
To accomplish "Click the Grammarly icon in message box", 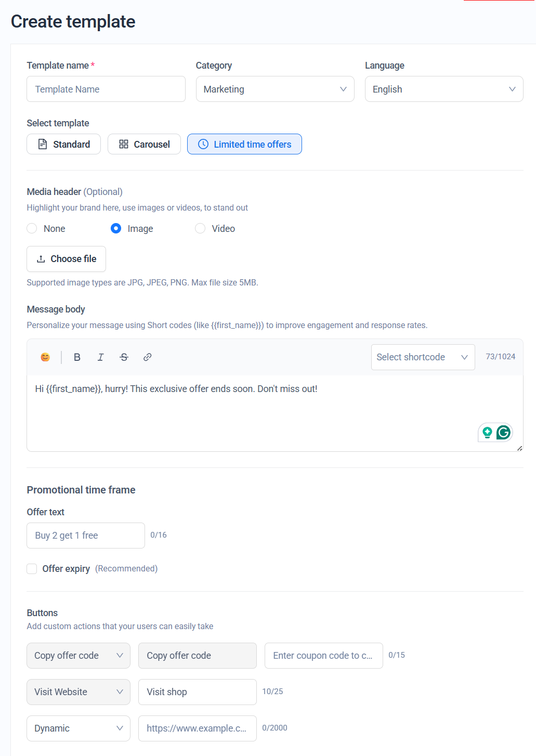I will point(503,432).
